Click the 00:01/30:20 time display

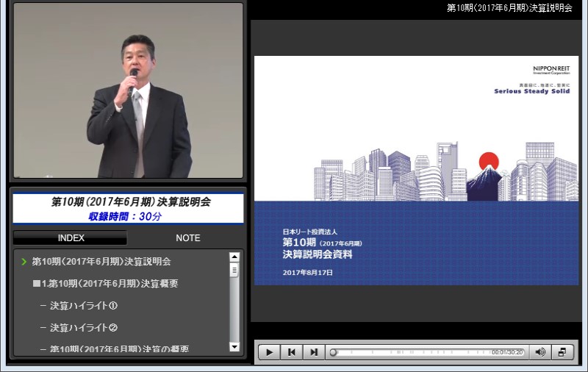click(x=507, y=352)
